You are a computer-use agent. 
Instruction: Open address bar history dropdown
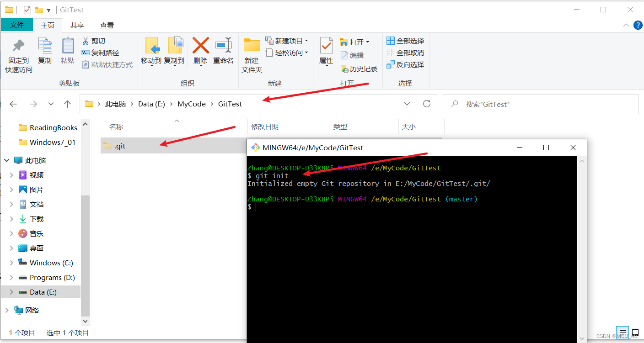[x=407, y=104]
